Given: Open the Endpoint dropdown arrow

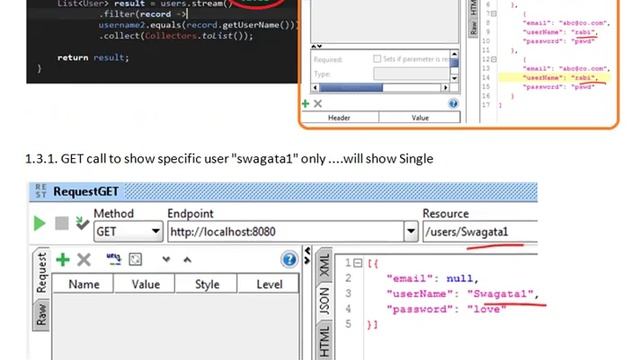Looking at the screenshot, I should click(x=411, y=232).
